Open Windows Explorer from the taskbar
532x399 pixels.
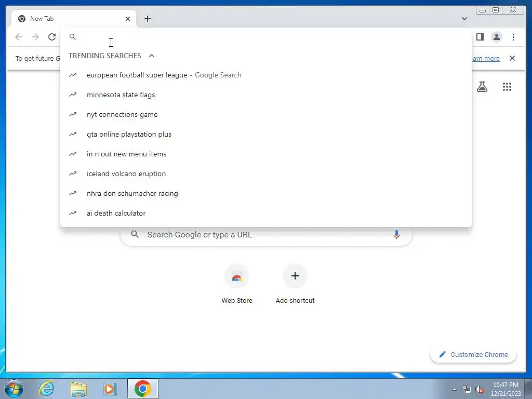[x=78, y=389]
